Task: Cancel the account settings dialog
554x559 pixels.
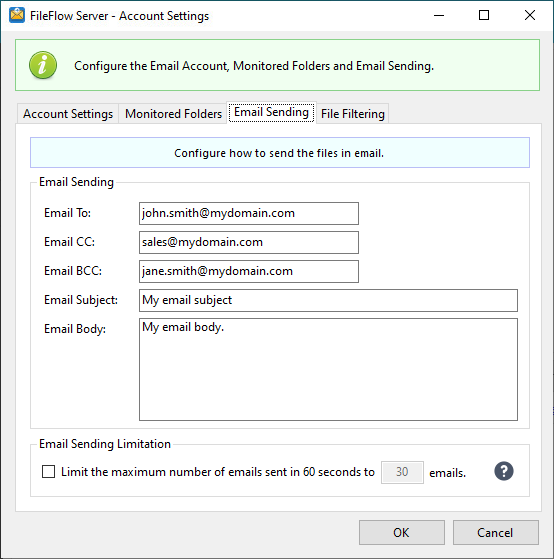Action: [x=496, y=532]
